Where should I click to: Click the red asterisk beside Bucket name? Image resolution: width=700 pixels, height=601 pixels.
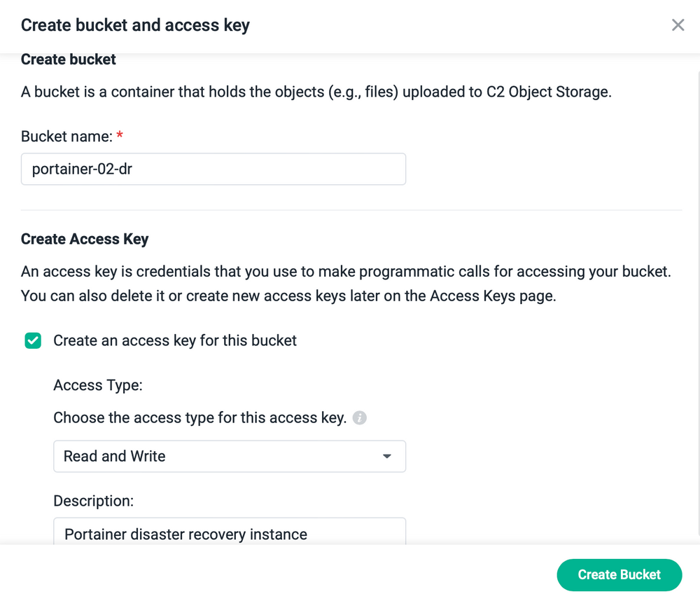point(118,136)
